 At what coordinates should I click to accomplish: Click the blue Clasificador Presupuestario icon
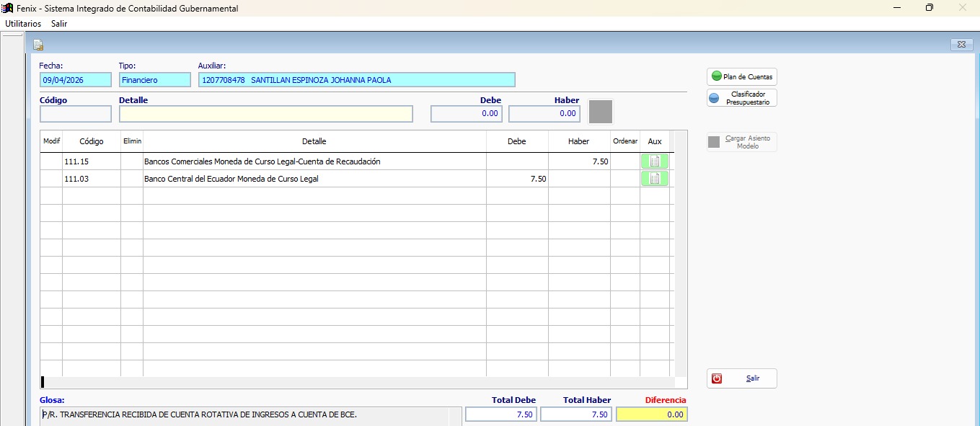[x=714, y=99]
